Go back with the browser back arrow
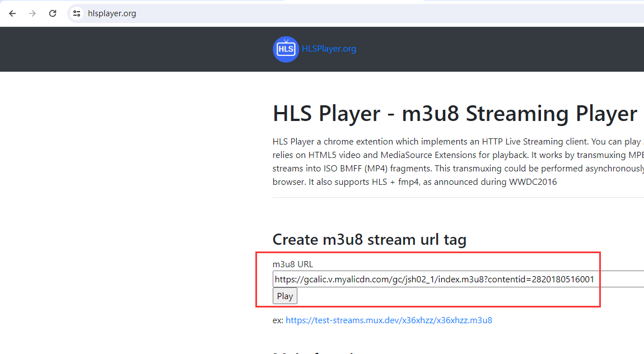The width and height of the screenshot is (644, 354). point(12,13)
